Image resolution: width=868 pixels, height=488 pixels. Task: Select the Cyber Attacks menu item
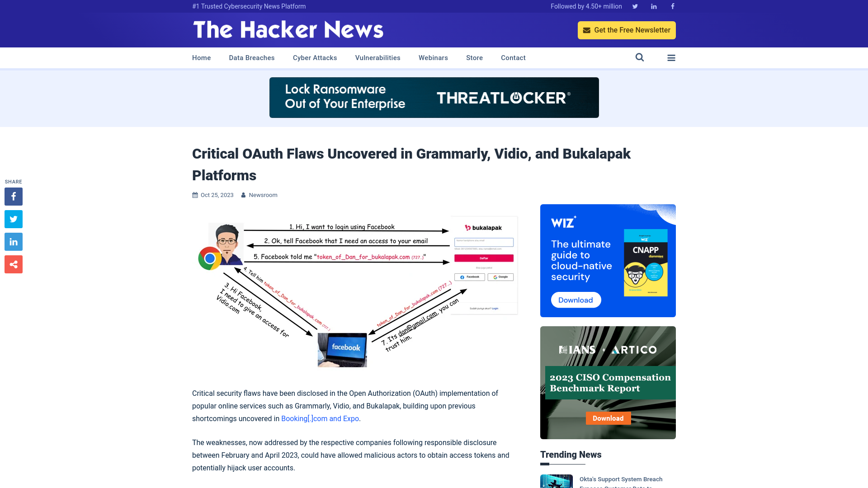click(x=315, y=57)
